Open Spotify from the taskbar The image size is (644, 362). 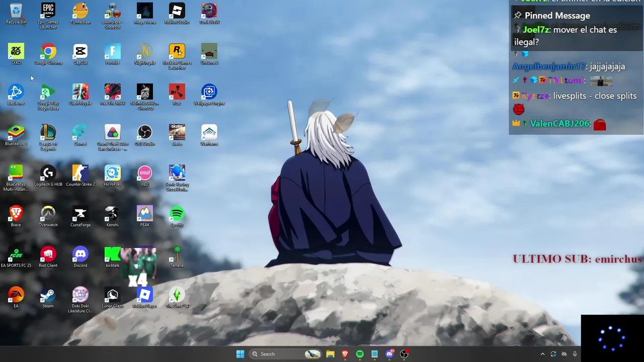[x=360, y=354]
